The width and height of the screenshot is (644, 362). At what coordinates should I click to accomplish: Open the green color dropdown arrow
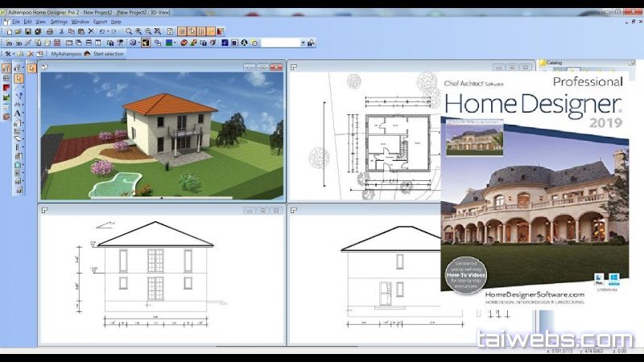click(x=175, y=43)
